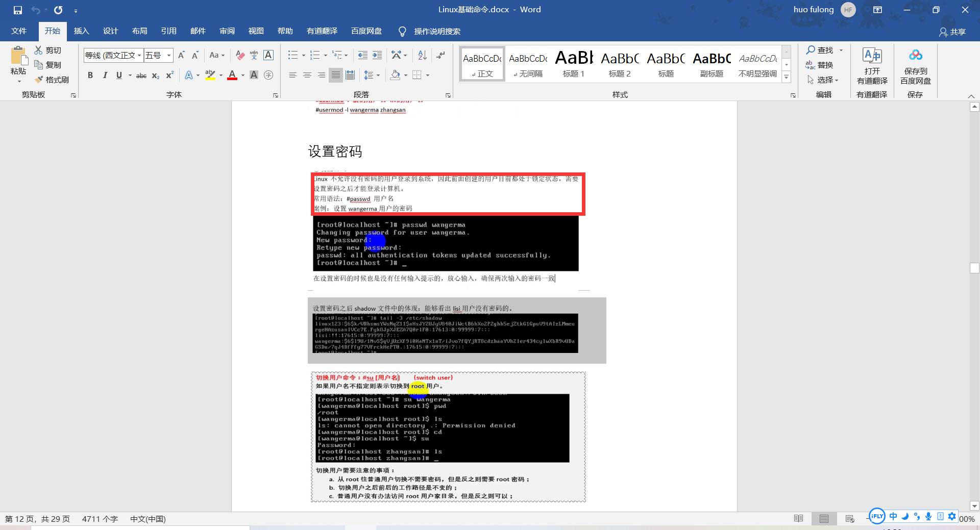Switch to the 百度网盘 tab
The height and width of the screenshot is (530, 980).
click(366, 31)
